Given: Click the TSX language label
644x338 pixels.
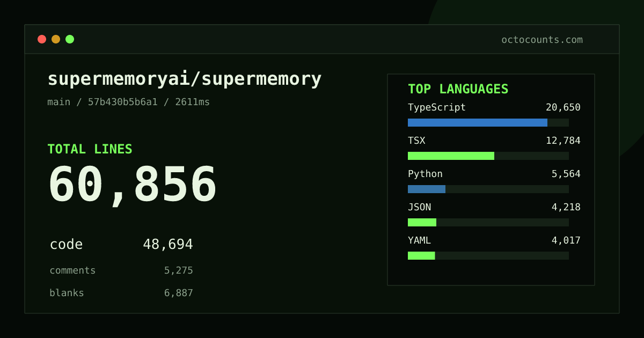Looking at the screenshot, I should (416, 141).
